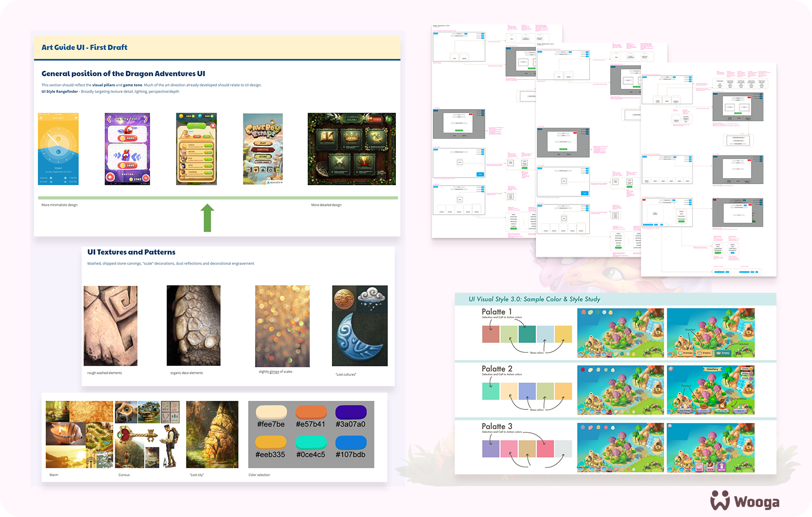
Task: Select the Curious moodboard collage with owl
Action: coord(148,434)
